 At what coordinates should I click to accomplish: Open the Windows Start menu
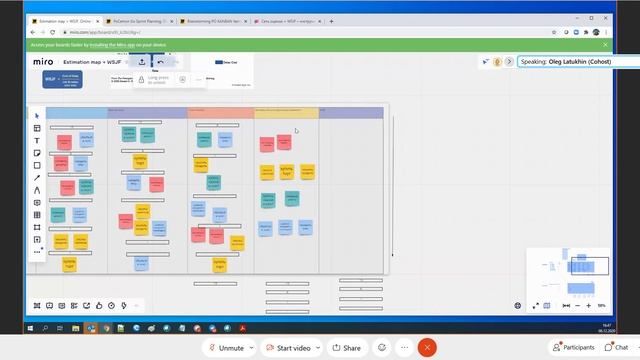pyautogui.click(x=30, y=328)
